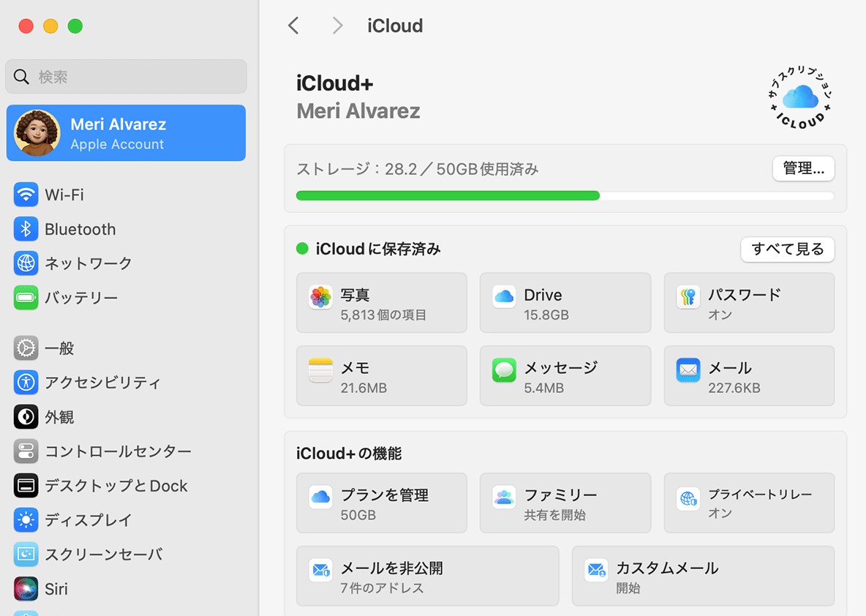This screenshot has height=616, width=866.
Task: Open Wi-Fi settings via its sidebar icon
Action: [x=26, y=195]
